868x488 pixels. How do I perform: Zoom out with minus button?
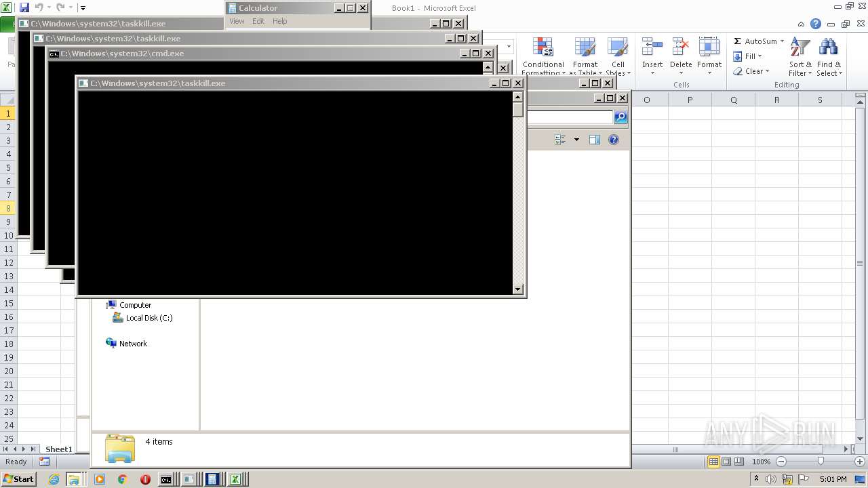click(781, 462)
